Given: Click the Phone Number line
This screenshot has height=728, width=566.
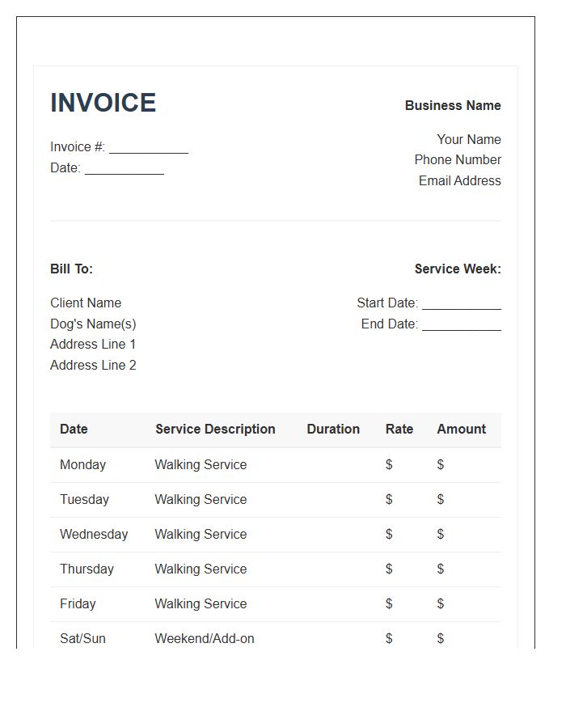Looking at the screenshot, I should pyautogui.click(x=458, y=159).
